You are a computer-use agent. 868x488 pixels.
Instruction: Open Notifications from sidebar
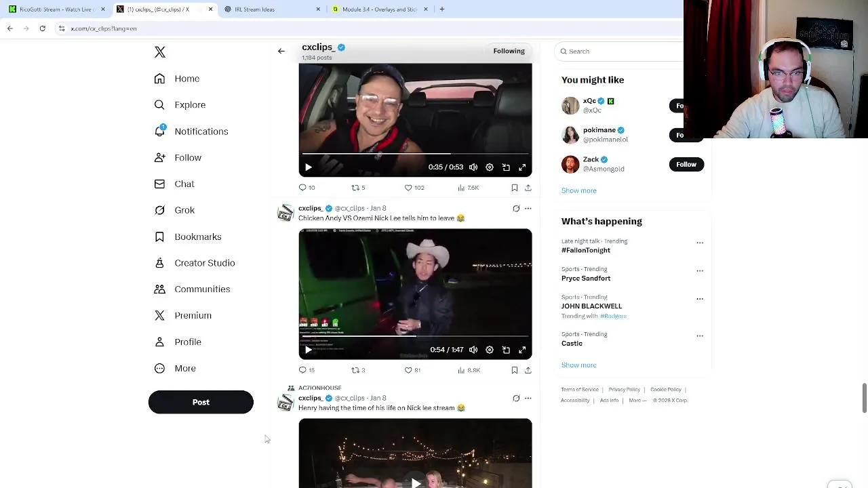pyautogui.click(x=191, y=131)
